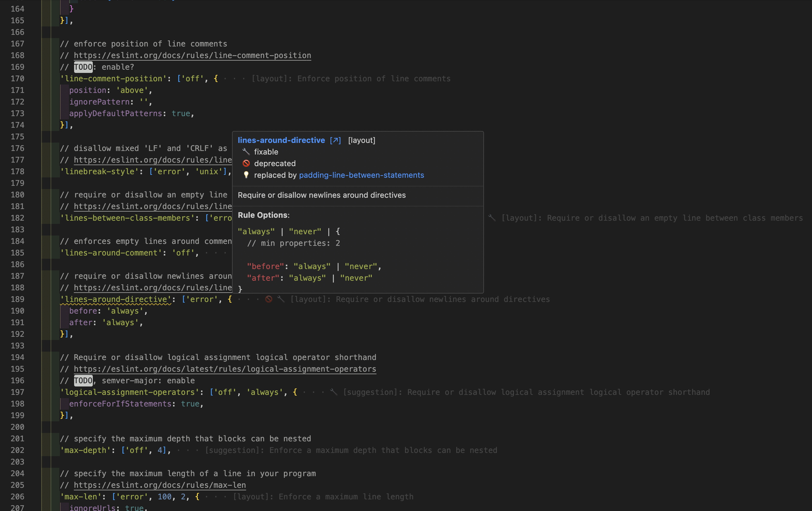Screen dimensions: 812x511
Task: Click line number 189 in the gutter
Action: tap(17, 299)
